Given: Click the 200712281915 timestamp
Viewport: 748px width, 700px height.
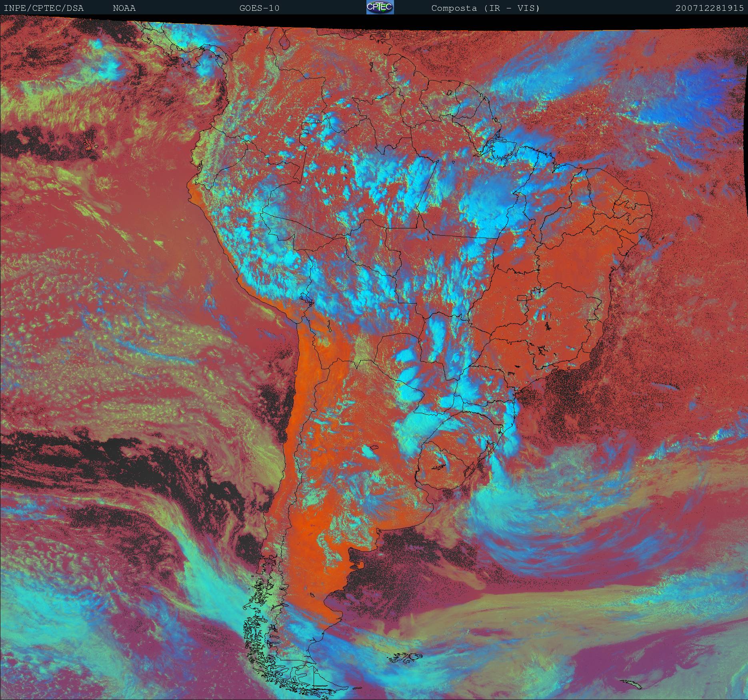Looking at the screenshot, I should [710, 8].
